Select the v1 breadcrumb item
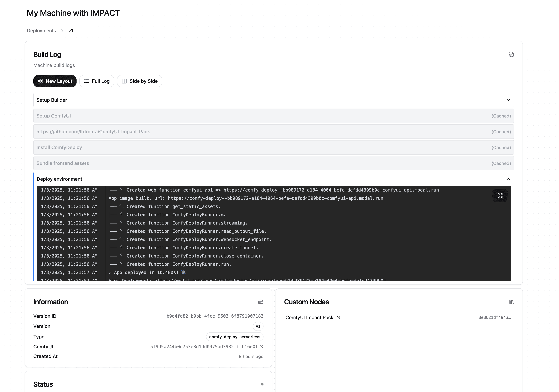Viewport: 559px width, 392px height. click(71, 31)
